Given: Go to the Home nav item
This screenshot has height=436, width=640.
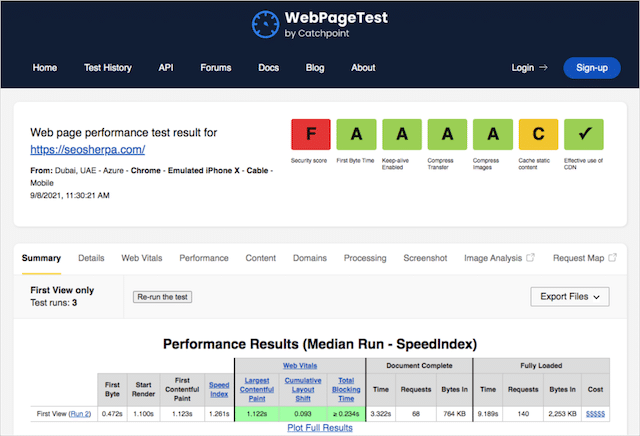Looking at the screenshot, I should click(x=45, y=68).
